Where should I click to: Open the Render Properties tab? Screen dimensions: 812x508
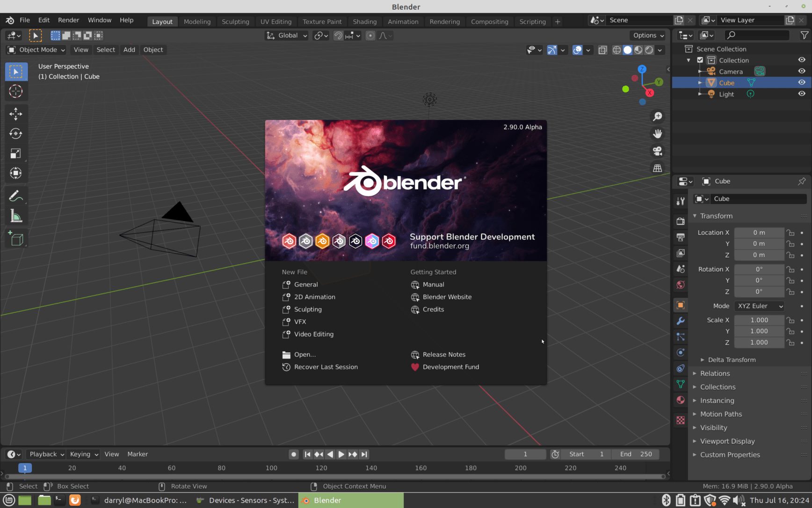click(681, 221)
